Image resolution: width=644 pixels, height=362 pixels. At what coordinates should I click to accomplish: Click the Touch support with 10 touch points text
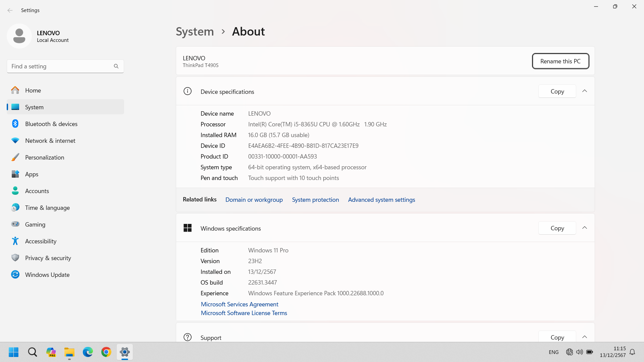click(293, 178)
